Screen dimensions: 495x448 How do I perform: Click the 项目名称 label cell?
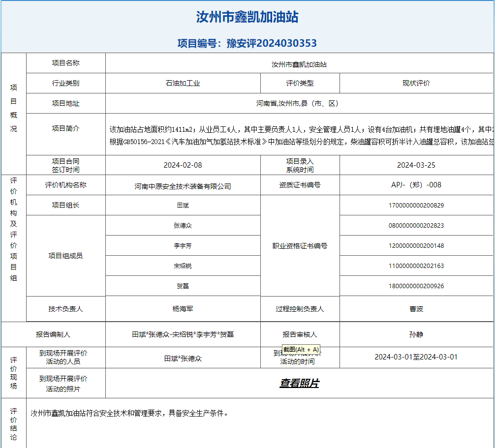click(x=65, y=63)
